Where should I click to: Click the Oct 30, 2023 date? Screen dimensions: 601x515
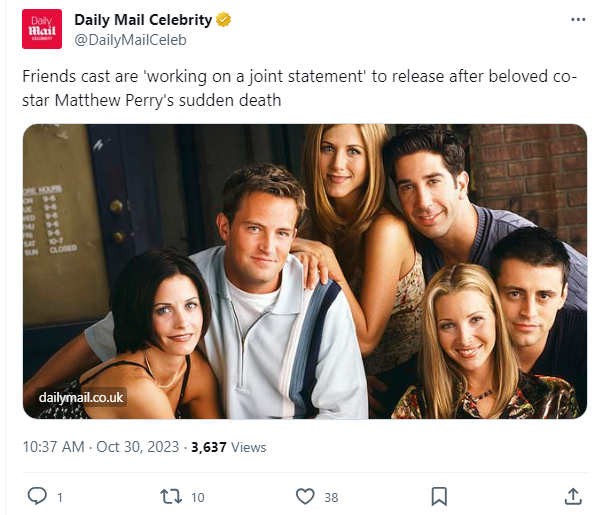point(138,447)
